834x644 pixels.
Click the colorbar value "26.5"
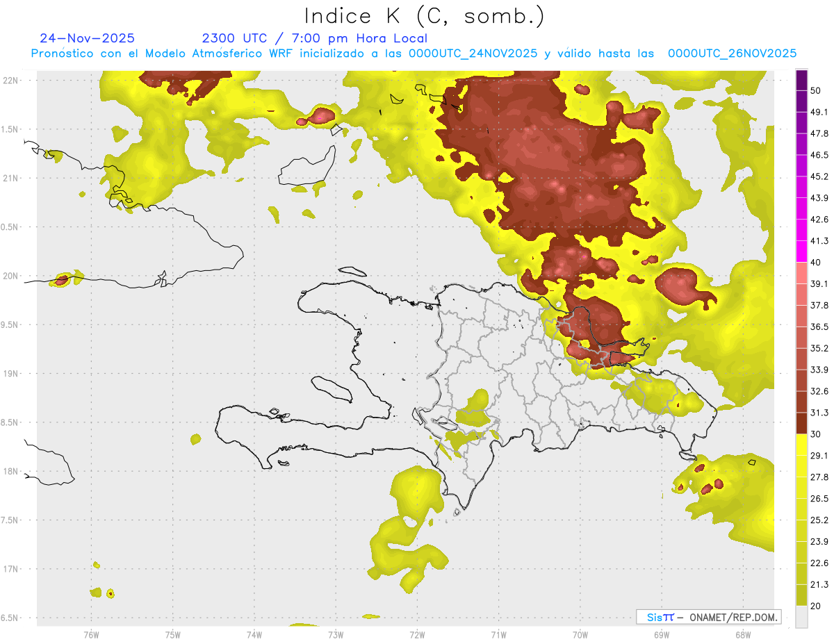pos(819,499)
